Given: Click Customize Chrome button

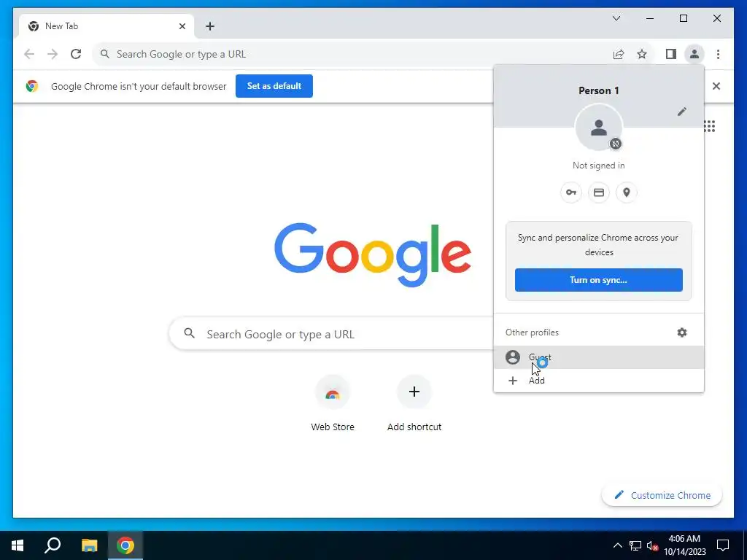Looking at the screenshot, I should click(x=662, y=495).
